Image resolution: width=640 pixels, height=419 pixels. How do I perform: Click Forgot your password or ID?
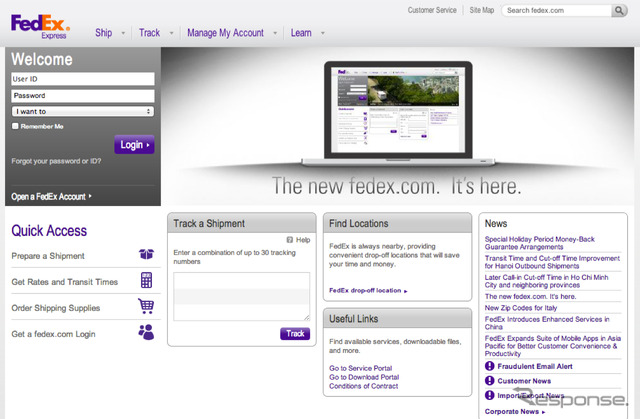point(56,161)
